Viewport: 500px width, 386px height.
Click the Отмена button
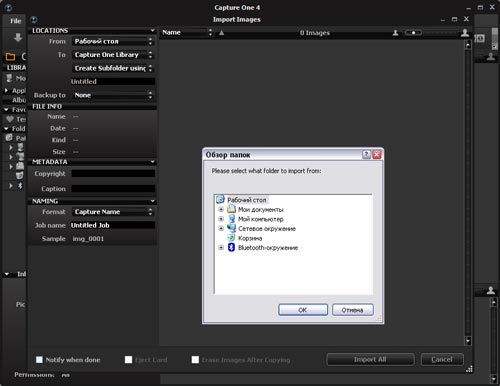[353, 310]
